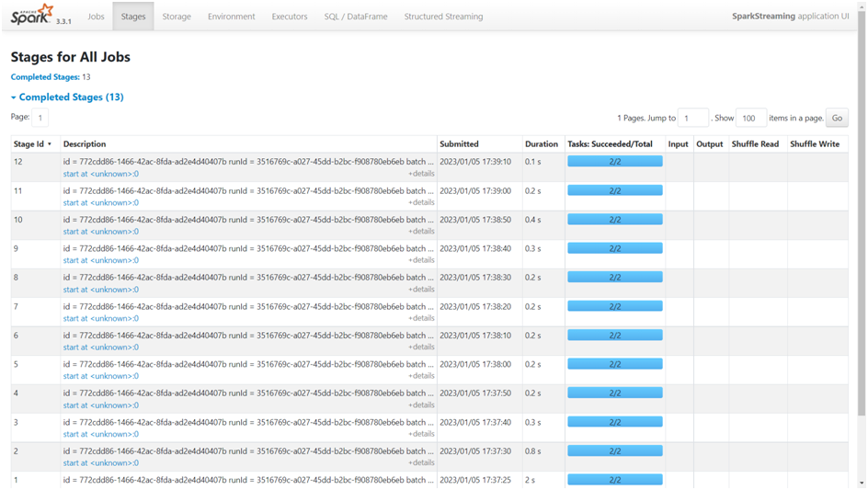Click the Page number 1 box

click(x=40, y=118)
